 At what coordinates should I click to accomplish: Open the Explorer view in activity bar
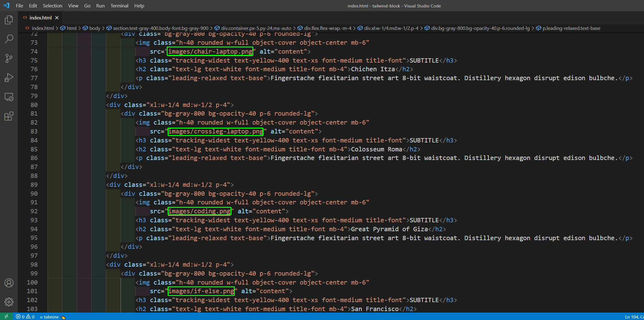tap(9, 20)
